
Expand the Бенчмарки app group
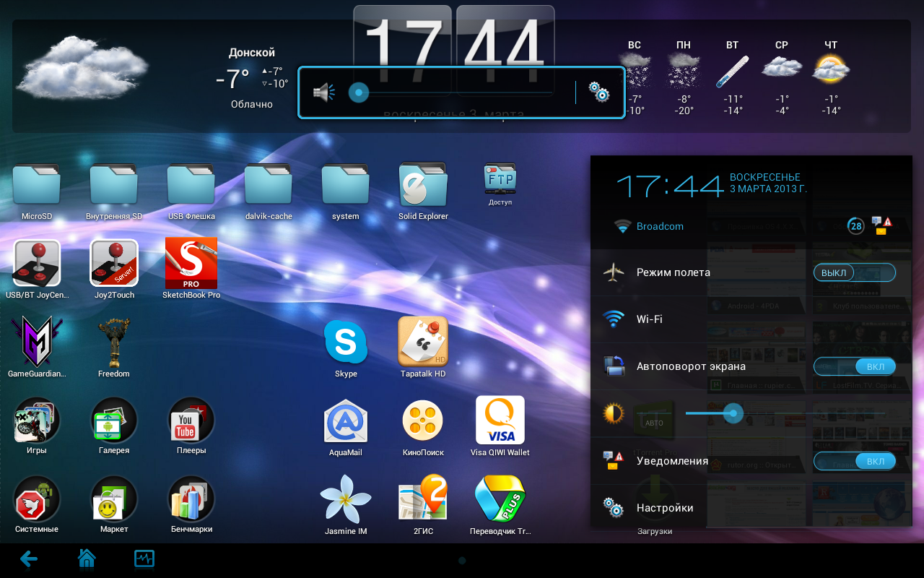(x=191, y=499)
